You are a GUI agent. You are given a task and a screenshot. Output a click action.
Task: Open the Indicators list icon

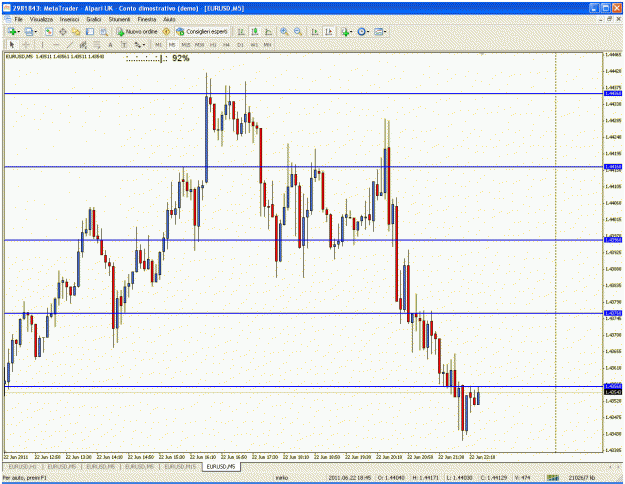click(x=344, y=32)
